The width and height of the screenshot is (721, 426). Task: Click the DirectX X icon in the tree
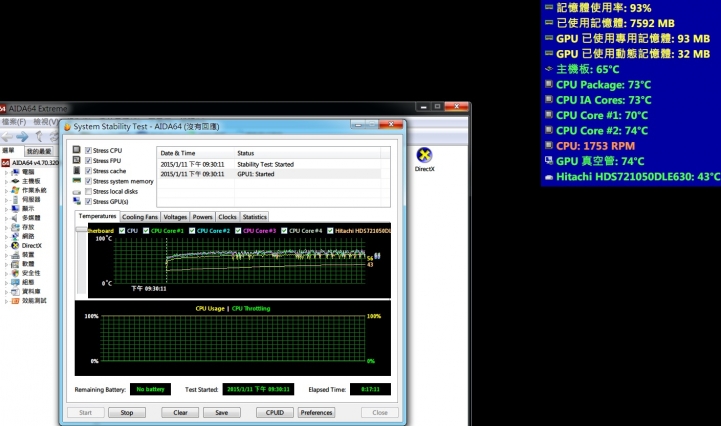(15, 245)
